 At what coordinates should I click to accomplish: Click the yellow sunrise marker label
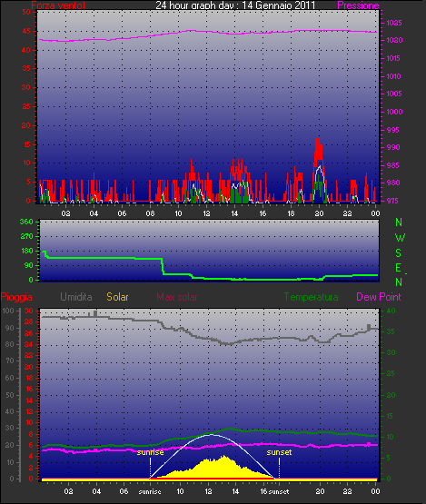pos(150,452)
